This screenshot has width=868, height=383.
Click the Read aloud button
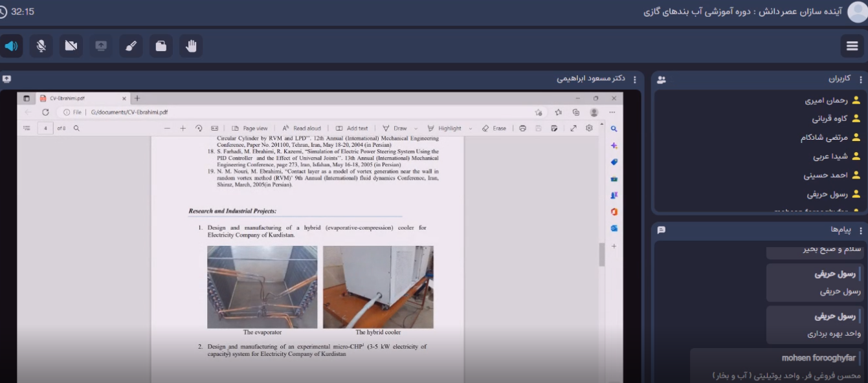pos(302,128)
